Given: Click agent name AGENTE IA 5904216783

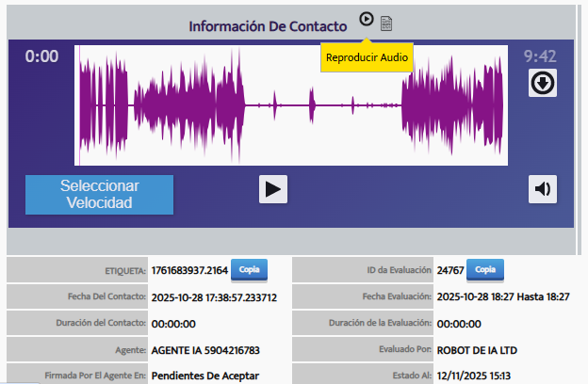Looking at the screenshot, I should [x=204, y=350].
